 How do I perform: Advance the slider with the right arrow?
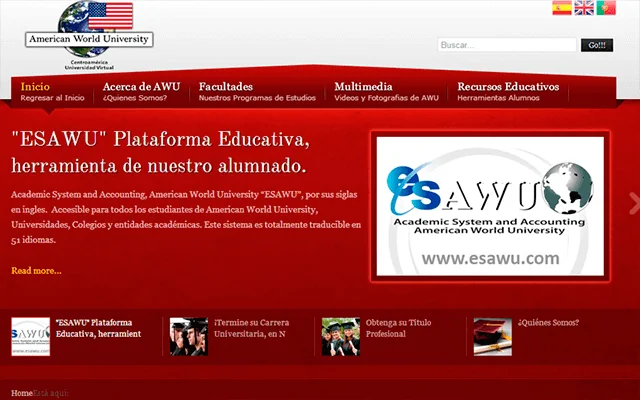pos(634,203)
